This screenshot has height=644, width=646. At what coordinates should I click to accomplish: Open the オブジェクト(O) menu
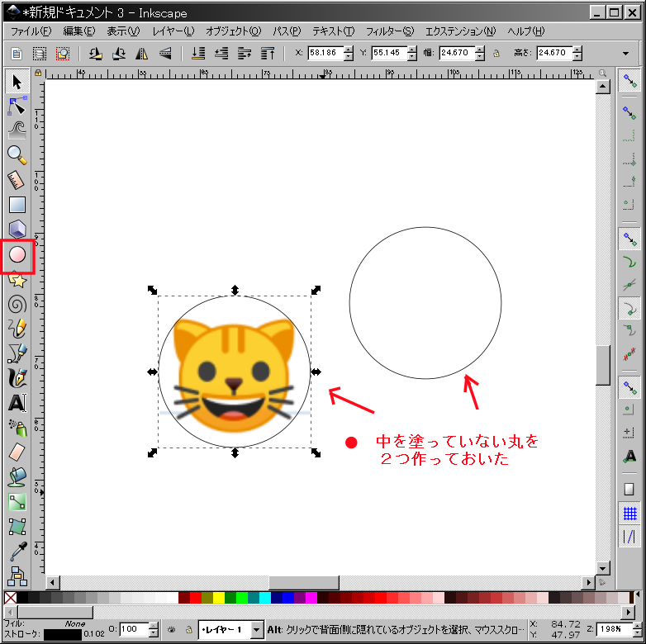(234, 31)
